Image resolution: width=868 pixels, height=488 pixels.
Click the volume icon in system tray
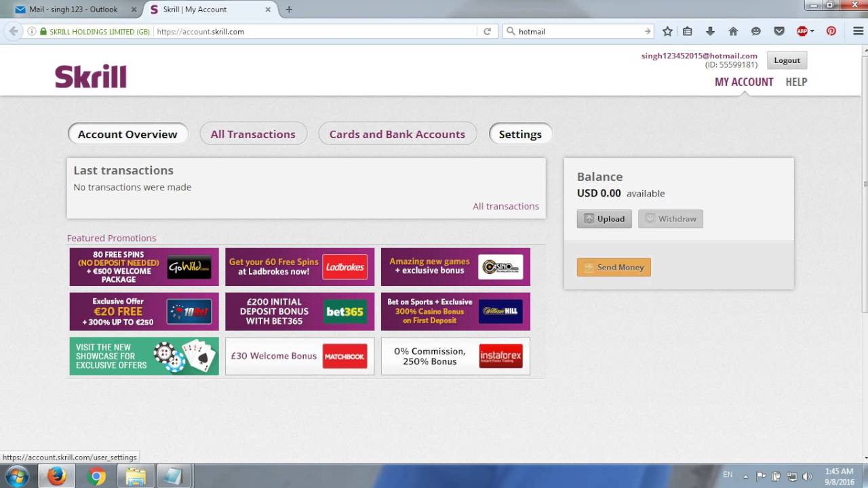(x=807, y=476)
